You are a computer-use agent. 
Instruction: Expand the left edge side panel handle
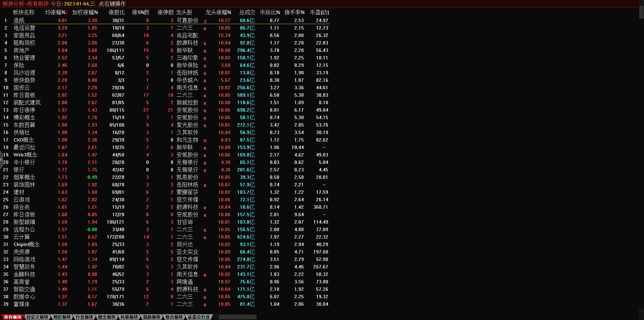point(1,159)
